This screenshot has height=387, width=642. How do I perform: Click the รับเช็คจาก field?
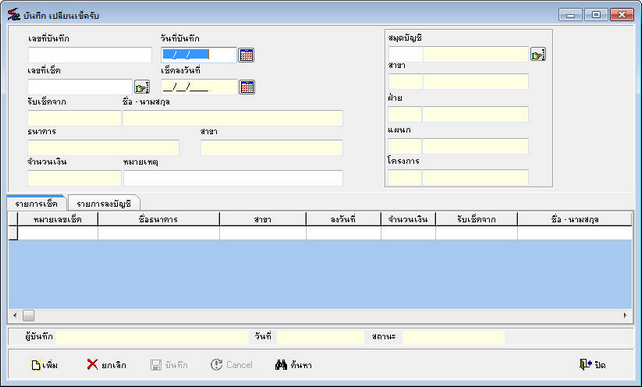coord(74,118)
